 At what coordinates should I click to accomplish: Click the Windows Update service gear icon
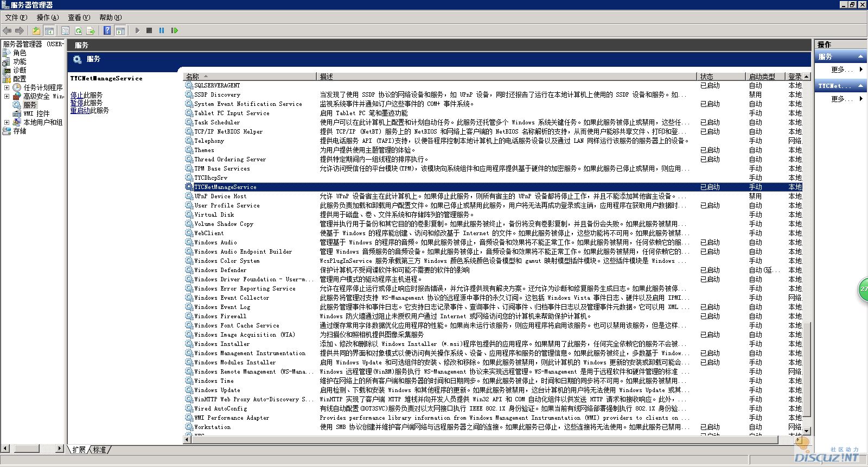(x=189, y=390)
